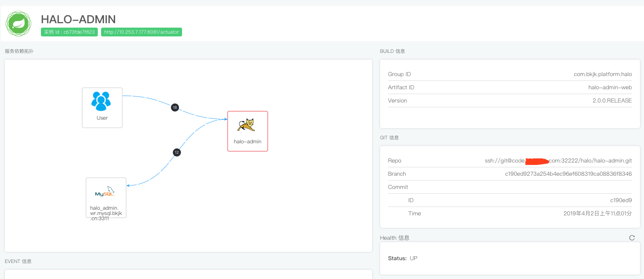Click the Group ID value com.bkjk.platform.halo
The width and height of the screenshot is (644, 279).
point(602,74)
